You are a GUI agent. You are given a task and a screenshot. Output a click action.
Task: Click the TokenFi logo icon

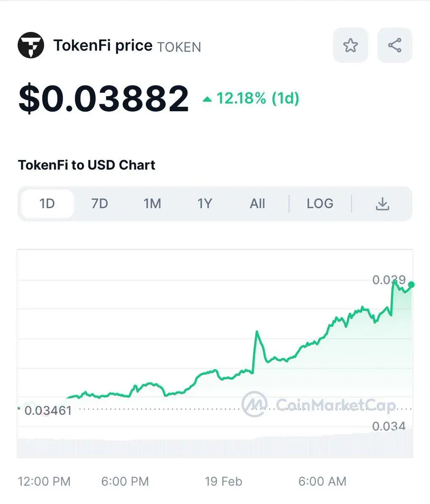[x=31, y=45]
